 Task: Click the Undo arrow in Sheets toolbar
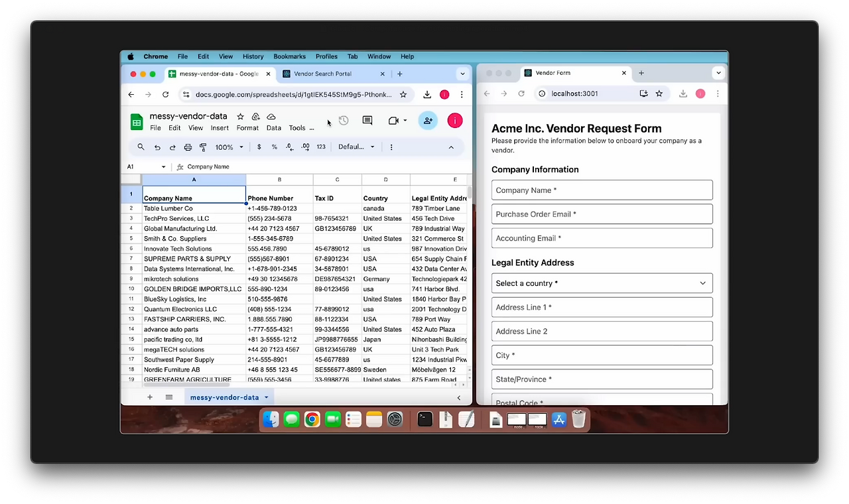click(157, 147)
